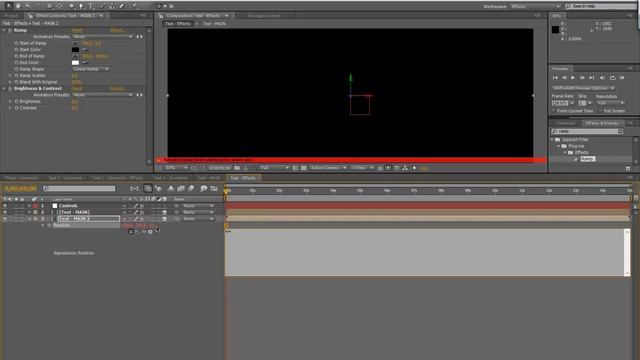
Task: Click stopwatch for Brightness property
Action: tap(16, 102)
